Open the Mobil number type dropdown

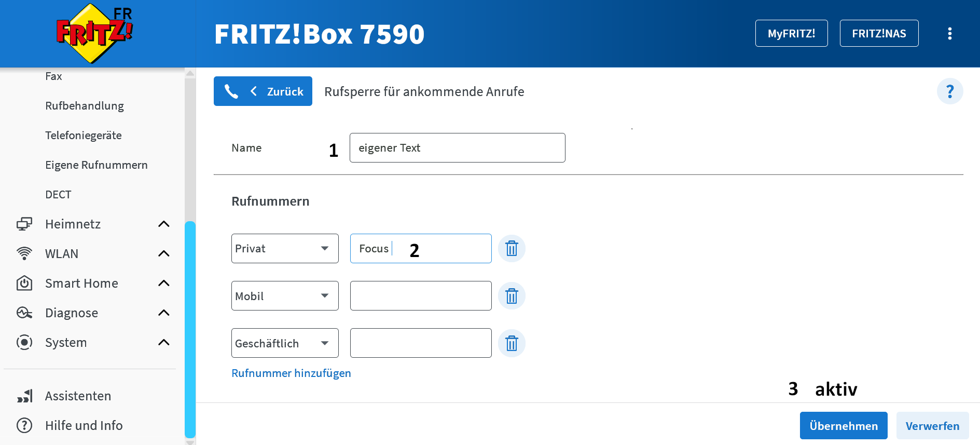pyautogui.click(x=285, y=296)
